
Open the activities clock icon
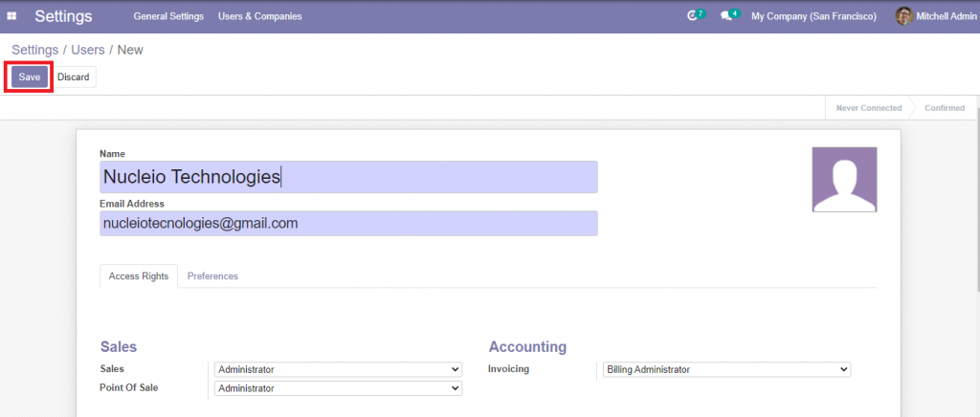pyautogui.click(x=692, y=16)
